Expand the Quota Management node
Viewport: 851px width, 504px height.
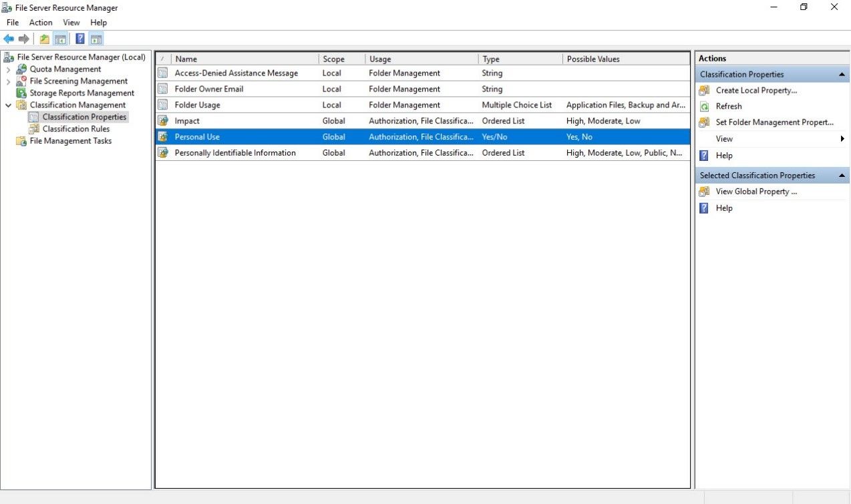pos(9,69)
